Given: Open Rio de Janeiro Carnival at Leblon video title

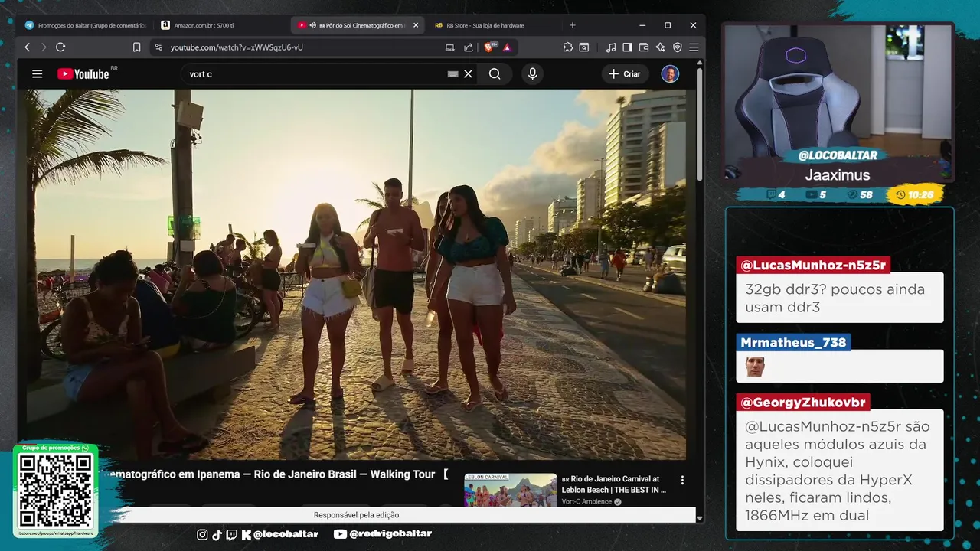Looking at the screenshot, I should pos(613,484).
